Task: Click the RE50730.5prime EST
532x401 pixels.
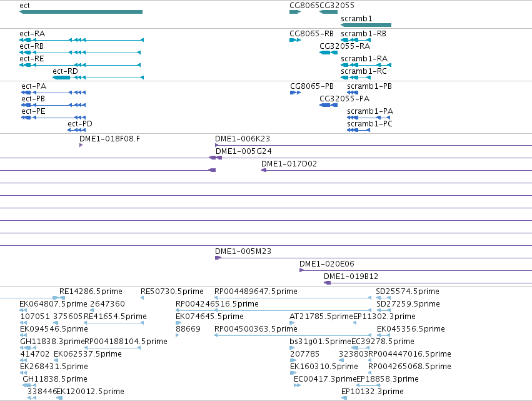Action: coord(142,298)
